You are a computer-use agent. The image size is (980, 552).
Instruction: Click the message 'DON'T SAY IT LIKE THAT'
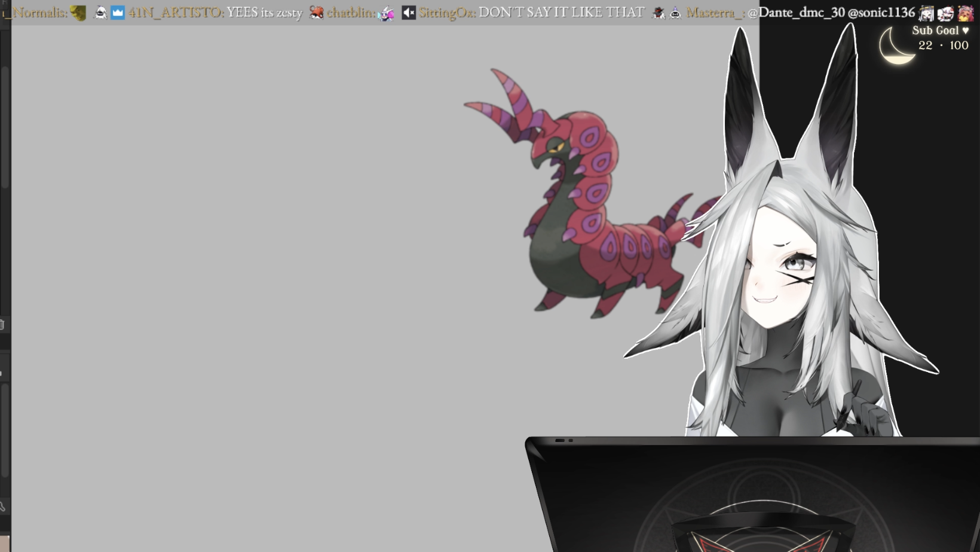[562, 13]
